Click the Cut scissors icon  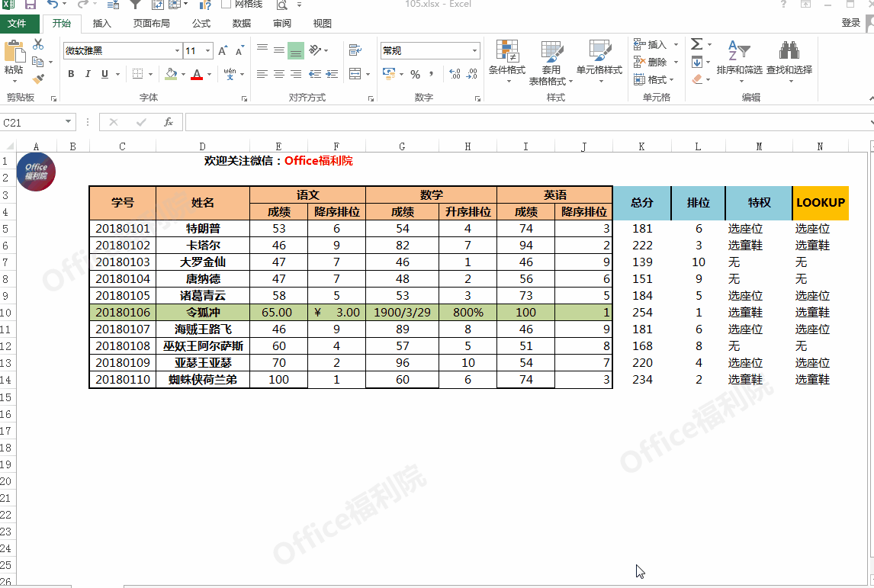click(38, 44)
